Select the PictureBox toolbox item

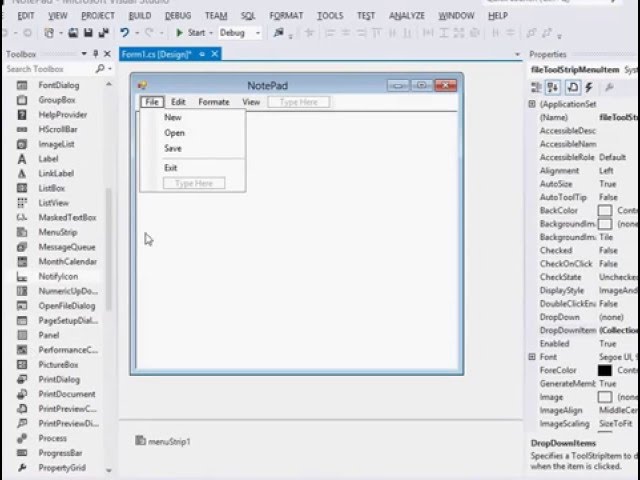coord(53,364)
